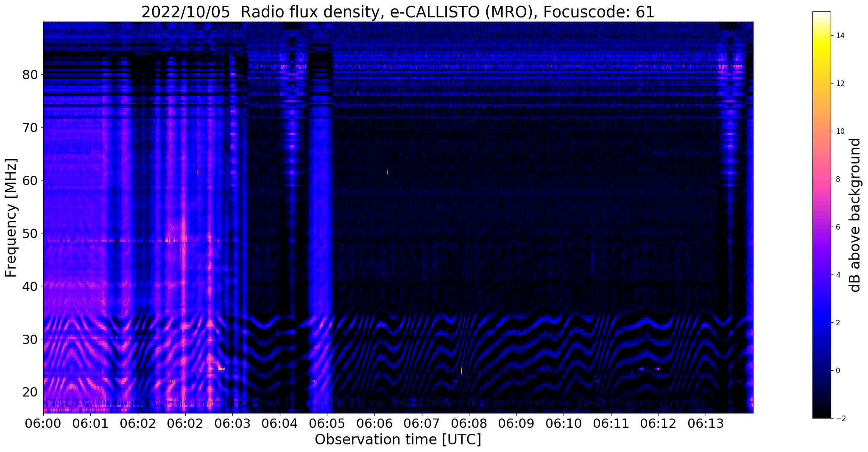Click the 06:05 time tick label

point(327,423)
